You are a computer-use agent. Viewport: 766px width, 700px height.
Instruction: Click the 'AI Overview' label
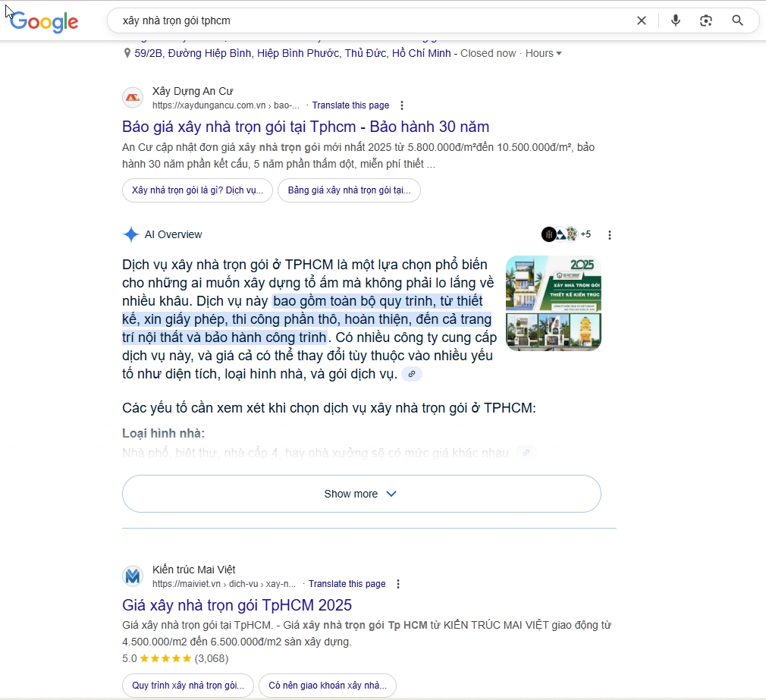[x=173, y=234]
